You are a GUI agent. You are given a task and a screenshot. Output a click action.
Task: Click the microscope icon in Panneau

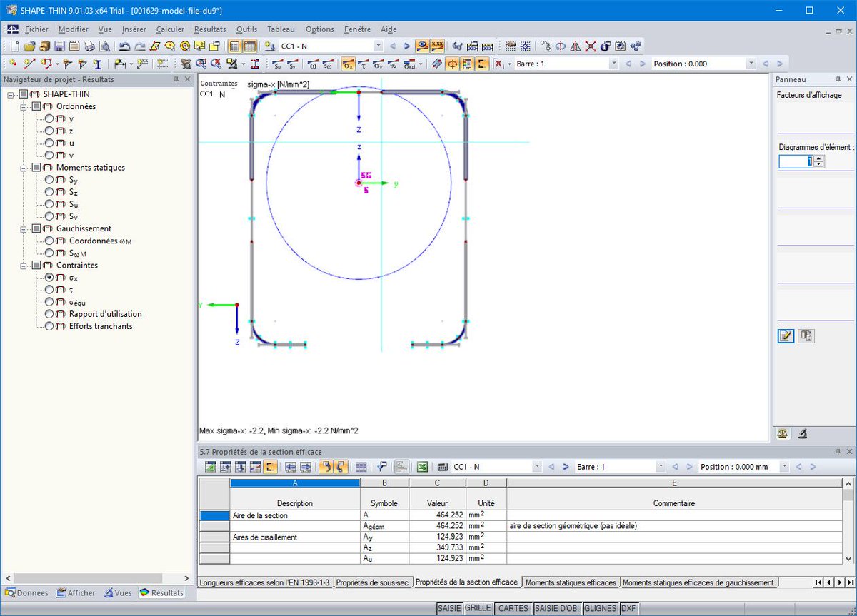[802, 433]
